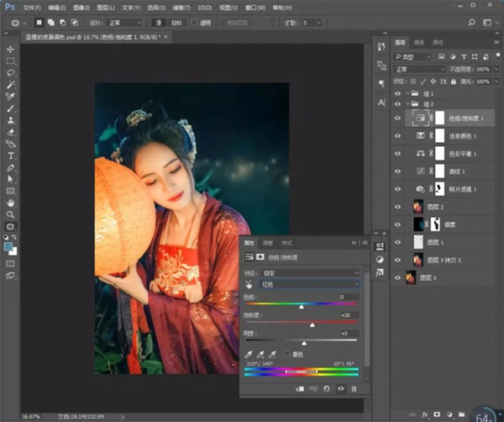Hide the 曲线 1 layer
The image size is (504, 422).
[398, 171]
